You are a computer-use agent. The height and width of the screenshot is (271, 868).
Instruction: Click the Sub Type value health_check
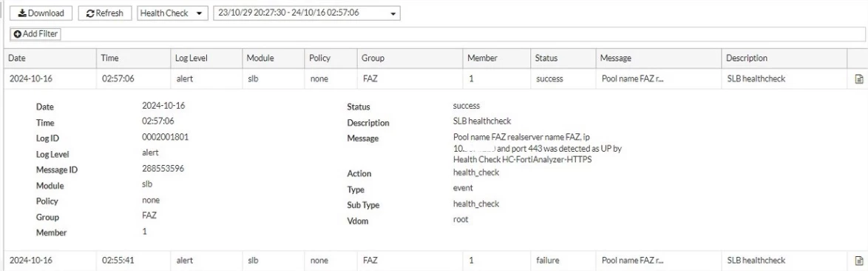pyautogui.click(x=476, y=204)
